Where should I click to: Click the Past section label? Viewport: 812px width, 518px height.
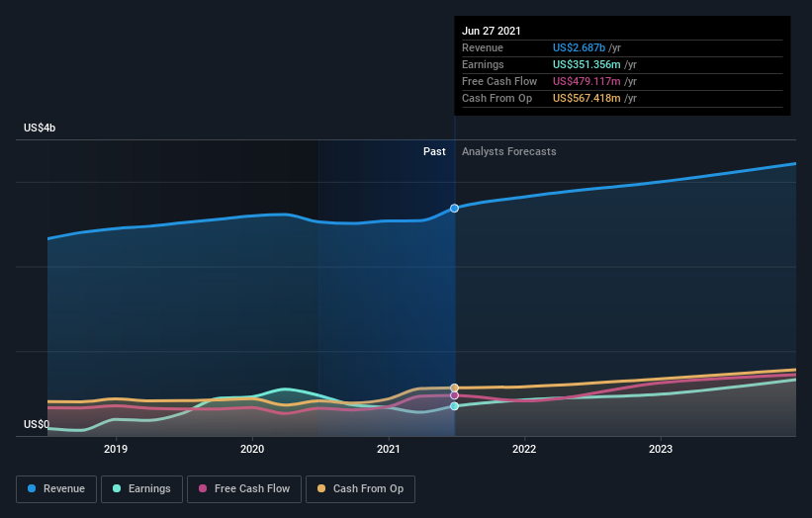tap(434, 151)
